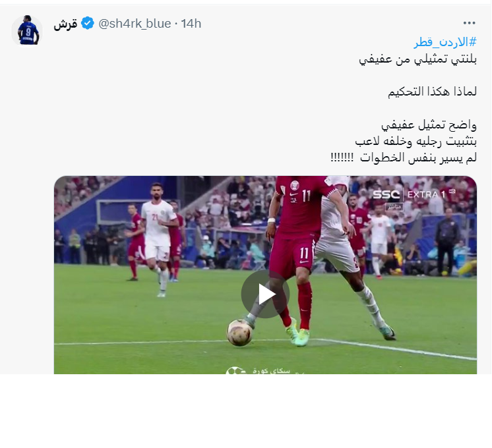The height and width of the screenshot is (448, 492).
Task: Click the EXTRA 1 channel label
Action: pos(427,195)
